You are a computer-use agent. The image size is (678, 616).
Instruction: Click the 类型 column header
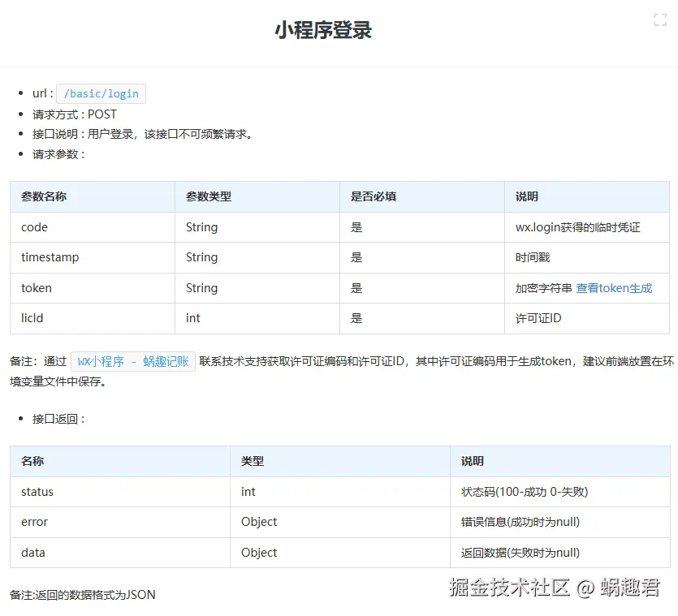[x=340, y=461]
